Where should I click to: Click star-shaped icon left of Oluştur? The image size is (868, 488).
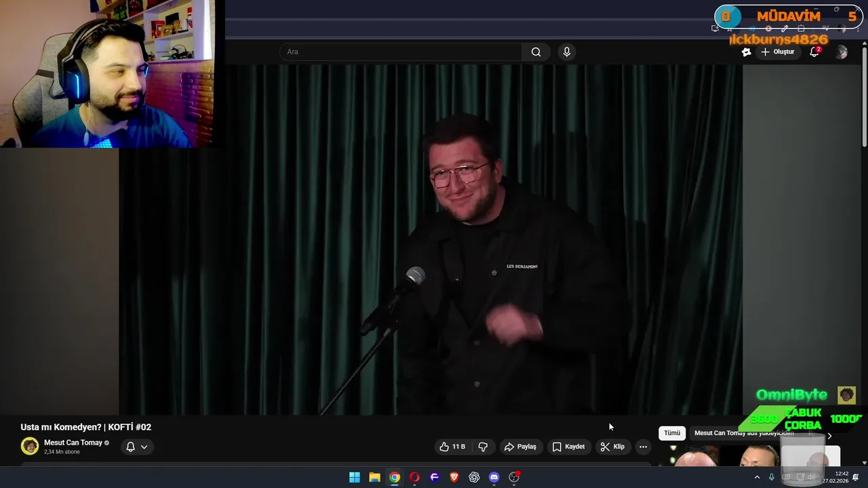[746, 52]
